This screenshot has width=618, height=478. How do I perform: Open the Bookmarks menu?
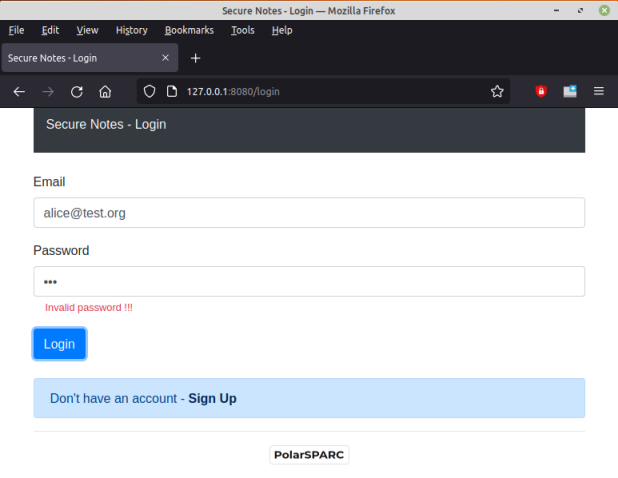pos(189,30)
